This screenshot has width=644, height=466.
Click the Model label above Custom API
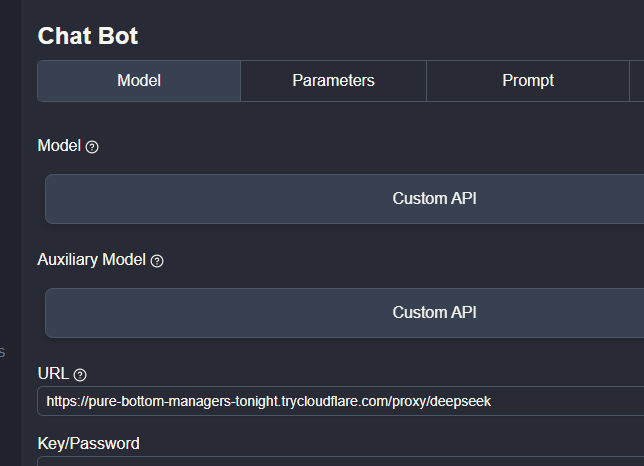(59, 146)
